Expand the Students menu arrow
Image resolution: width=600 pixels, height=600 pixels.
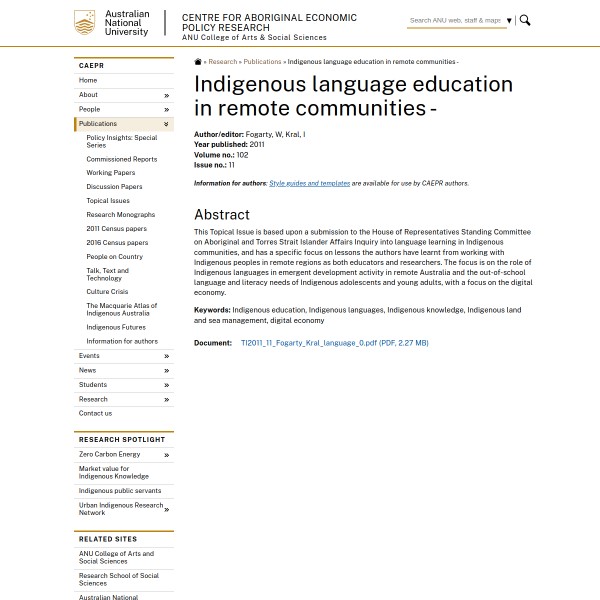pos(166,385)
